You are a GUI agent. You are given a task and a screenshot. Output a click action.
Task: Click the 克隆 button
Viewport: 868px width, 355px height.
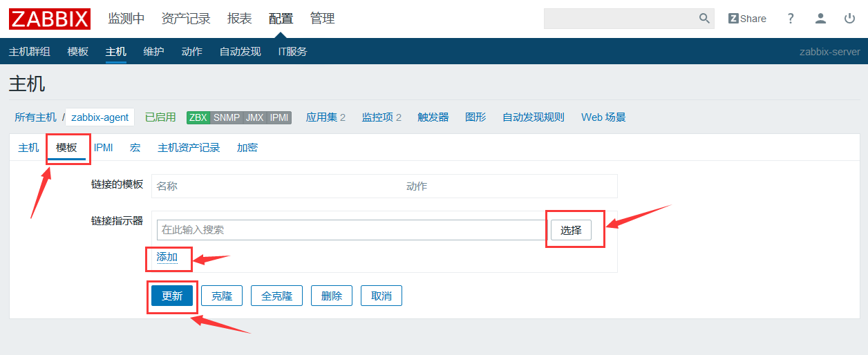tap(222, 296)
